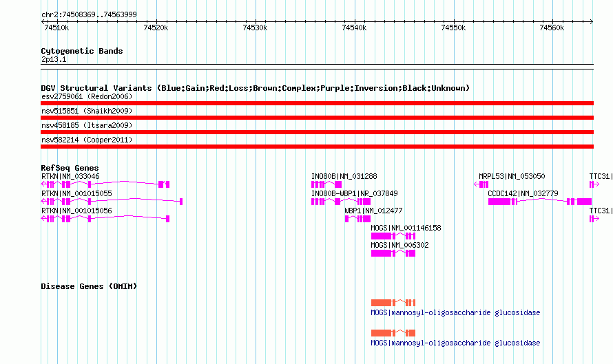Click the 74540k ruler tick label
This screenshot has width=613, height=364.
pyautogui.click(x=354, y=28)
